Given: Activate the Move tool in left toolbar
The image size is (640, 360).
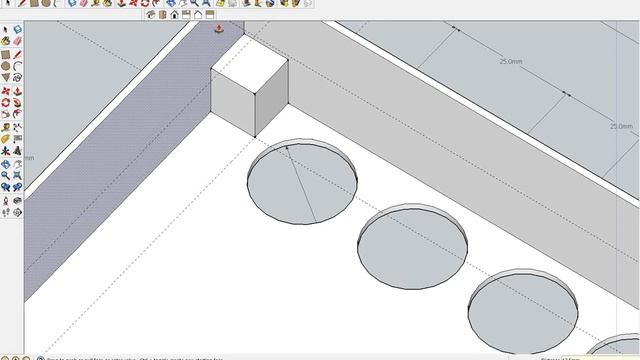Looking at the screenshot, I should coord(5,91).
